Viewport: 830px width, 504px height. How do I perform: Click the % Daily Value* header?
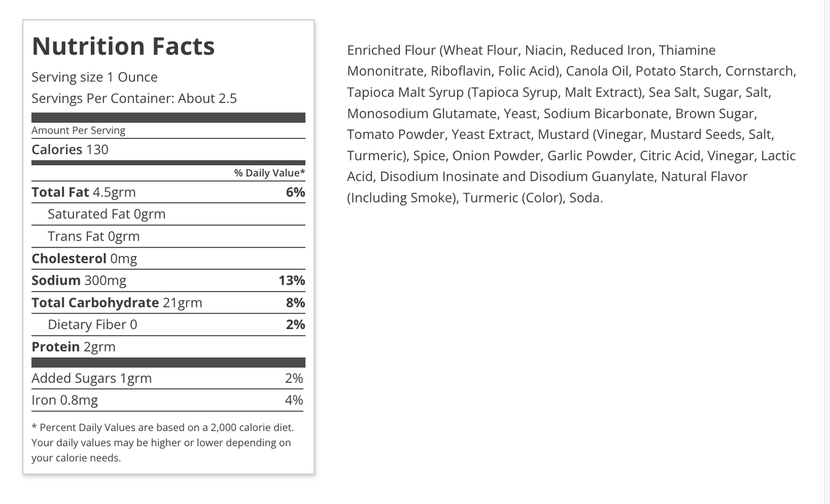(269, 173)
